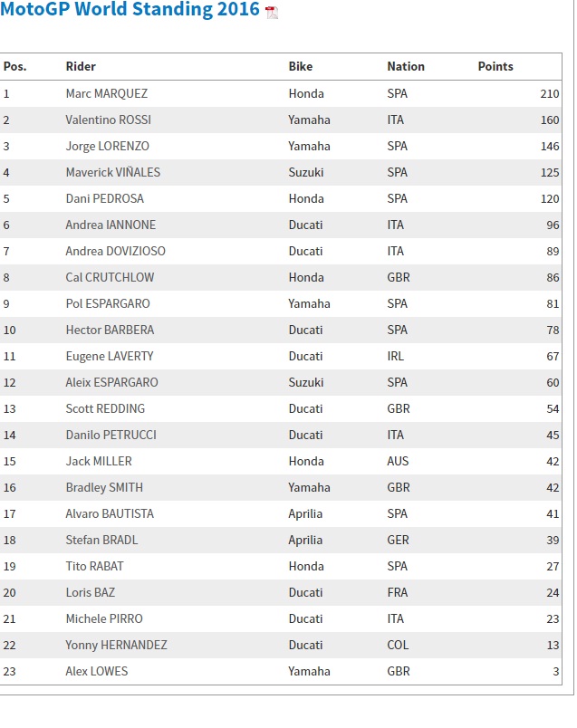Select rider Valentino ROSSI
Image resolution: width=577 pixels, height=728 pixels.
(109, 120)
